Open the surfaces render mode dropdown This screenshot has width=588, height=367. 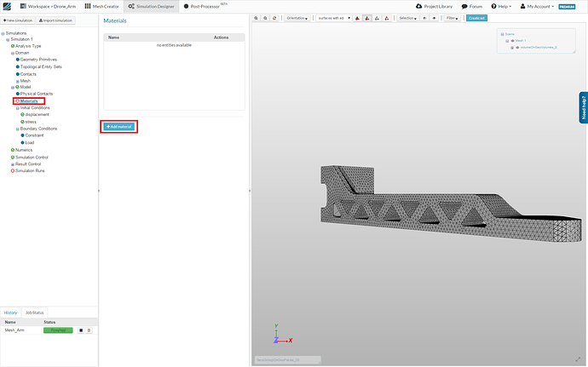pyautogui.click(x=332, y=18)
